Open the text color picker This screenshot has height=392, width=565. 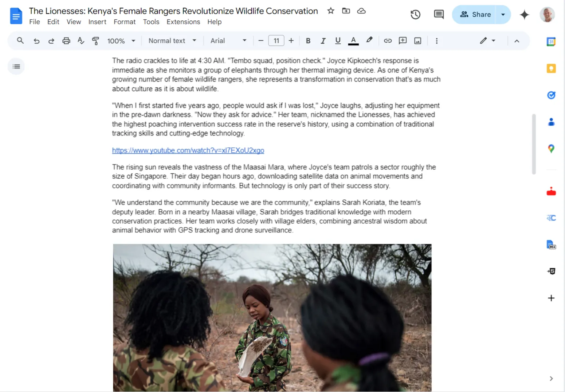click(x=353, y=41)
